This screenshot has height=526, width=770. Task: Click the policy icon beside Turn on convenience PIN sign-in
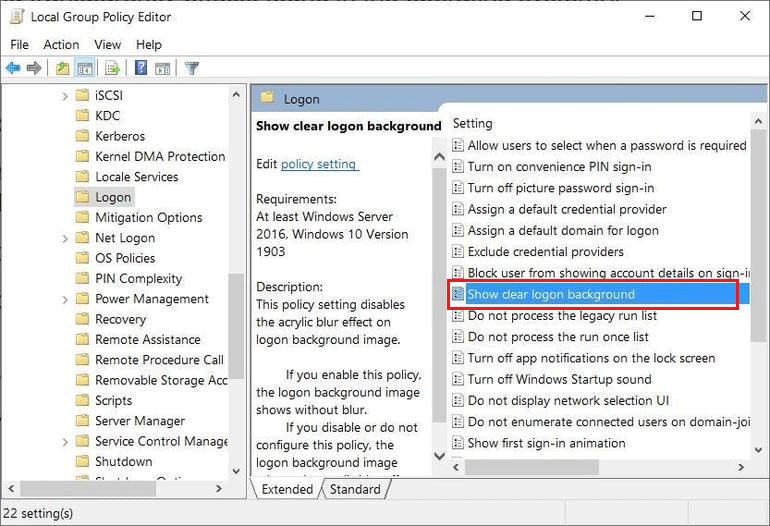click(x=458, y=166)
